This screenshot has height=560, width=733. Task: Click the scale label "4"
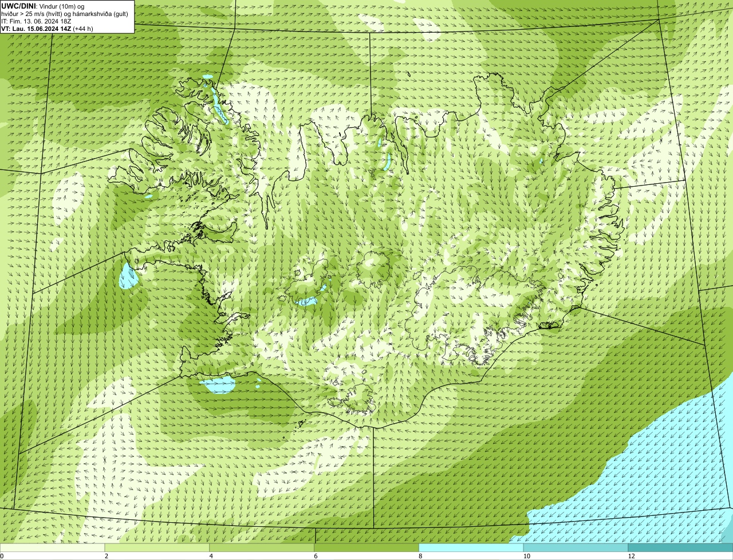pos(211,556)
